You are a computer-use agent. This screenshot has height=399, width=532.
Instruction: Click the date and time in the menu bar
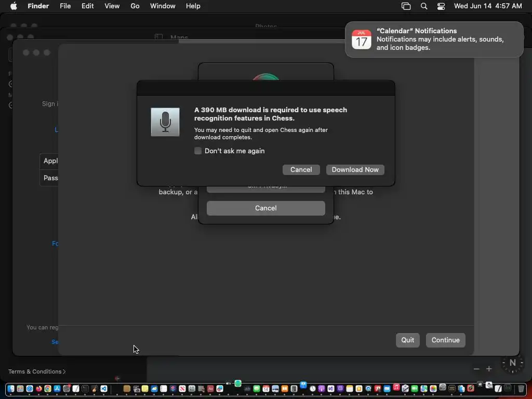(x=488, y=6)
